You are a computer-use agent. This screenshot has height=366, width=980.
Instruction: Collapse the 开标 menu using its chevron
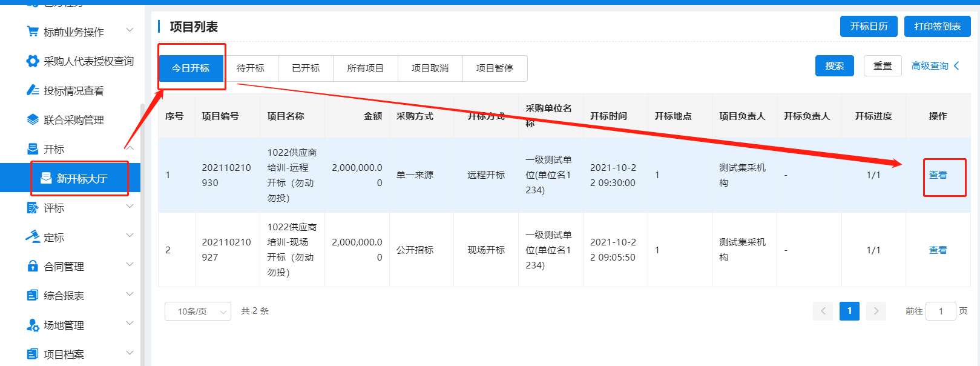point(129,148)
